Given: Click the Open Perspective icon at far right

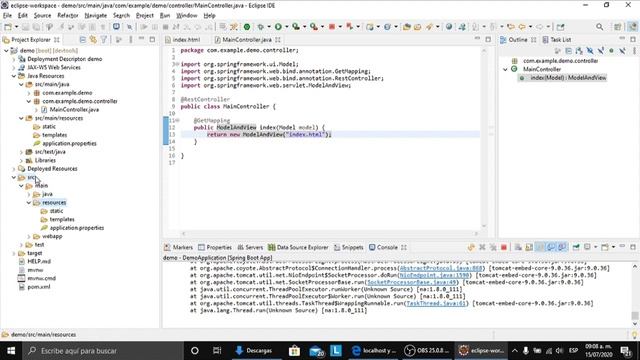Looking at the screenshot, I should 618,27.
